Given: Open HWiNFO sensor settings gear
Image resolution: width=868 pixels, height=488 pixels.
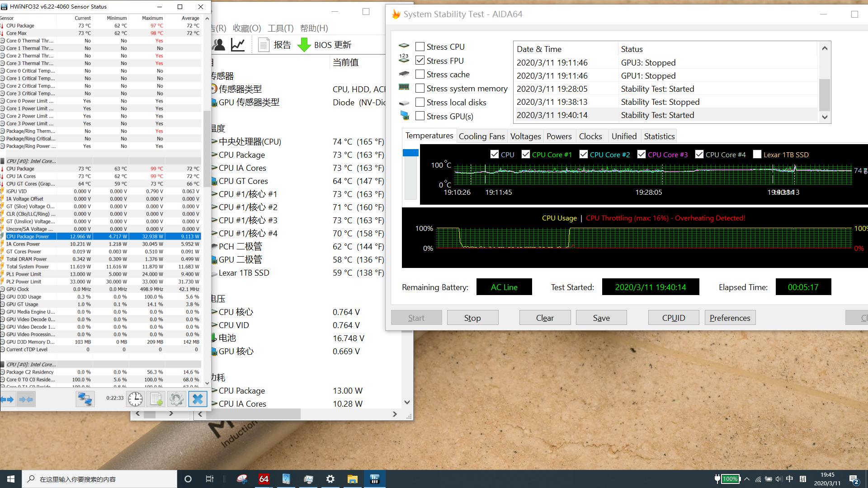Looking at the screenshot, I should point(176,399).
